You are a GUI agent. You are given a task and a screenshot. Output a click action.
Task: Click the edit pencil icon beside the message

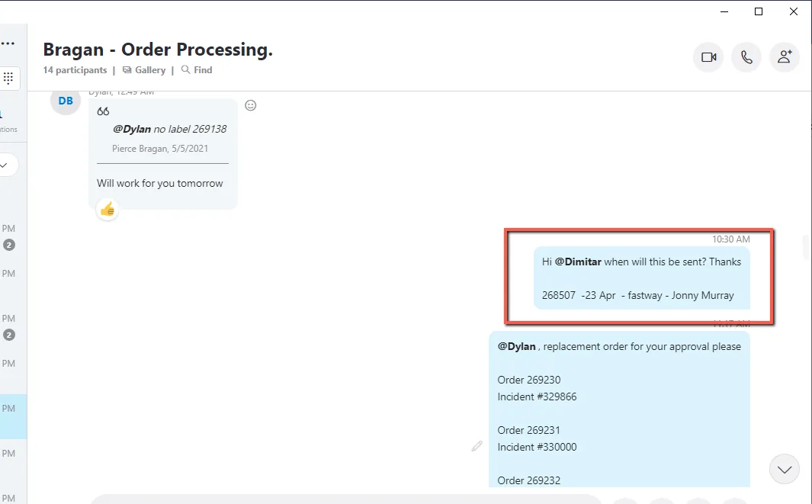[x=477, y=446]
